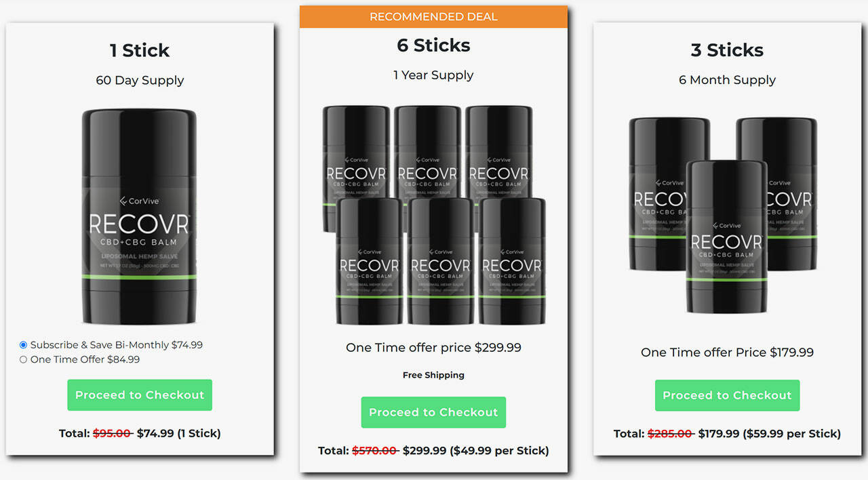Click the One Time offer Price $179.99 text
The width and height of the screenshot is (868, 480).
(x=727, y=353)
